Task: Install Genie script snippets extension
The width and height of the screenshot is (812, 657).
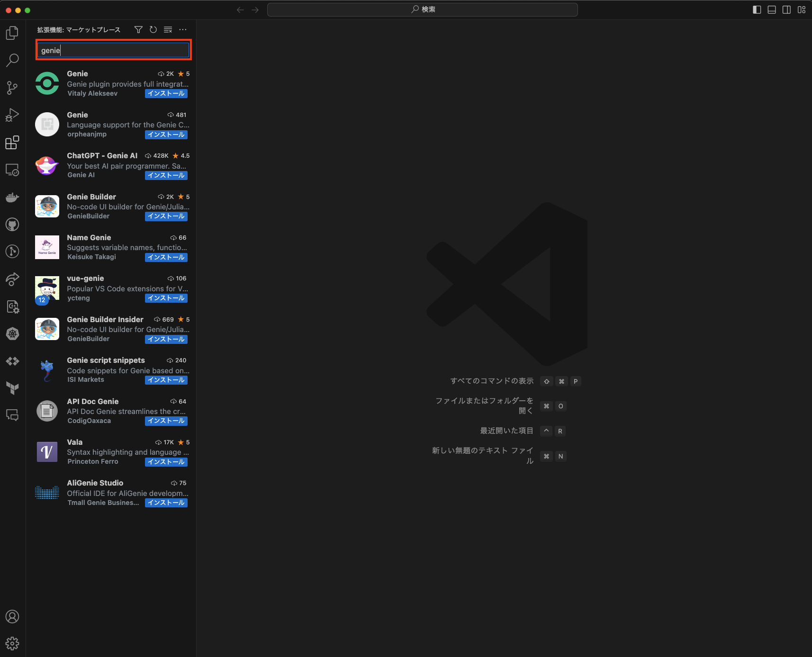Action: coord(166,380)
